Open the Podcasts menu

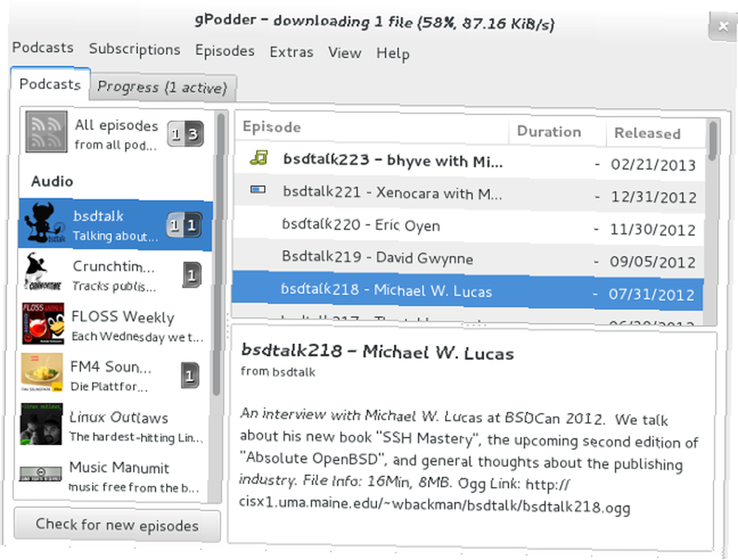pyautogui.click(x=43, y=47)
